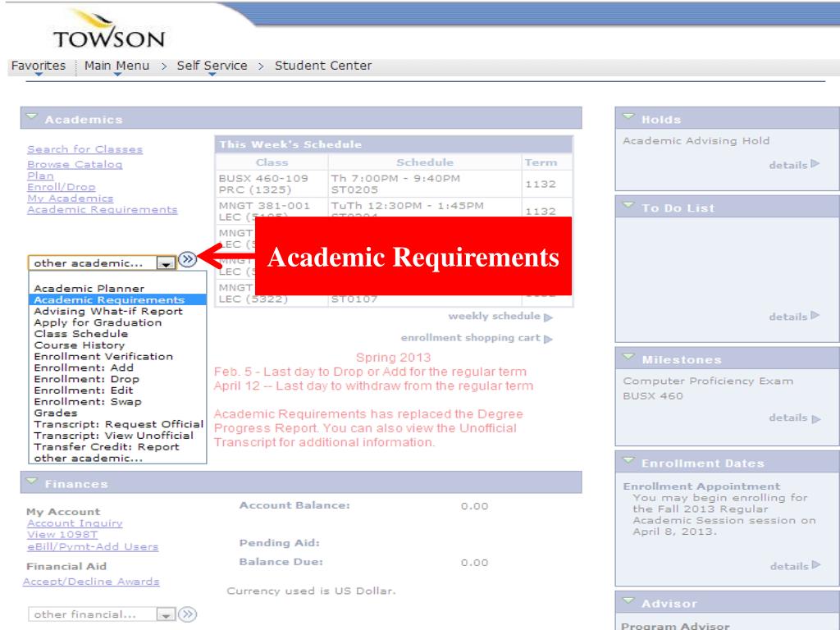The image size is (840, 630).
Task: Open the other academic dropdown arrow
Action: (x=166, y=263)
